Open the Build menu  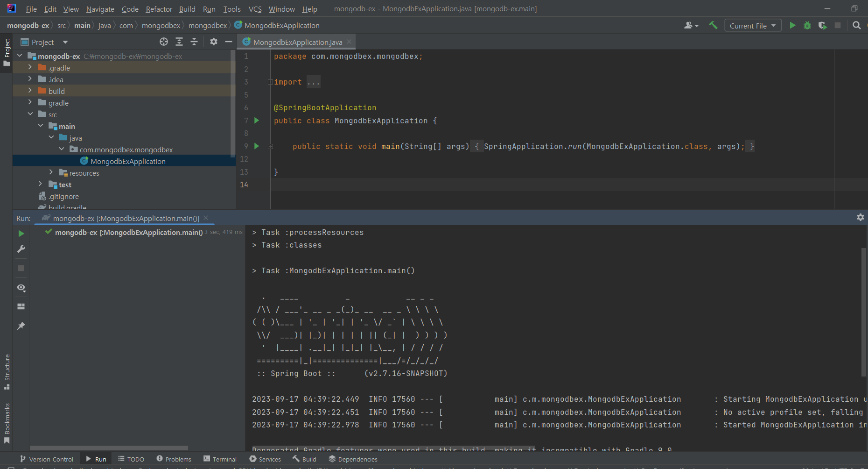click(x=187, y=9)
